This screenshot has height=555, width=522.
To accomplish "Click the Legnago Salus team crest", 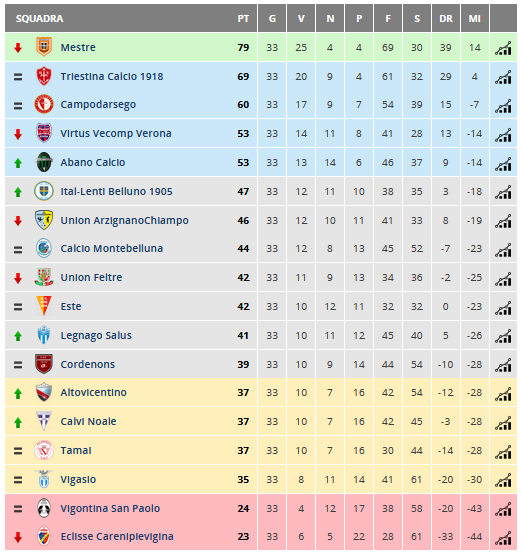I will coord(44,335).
